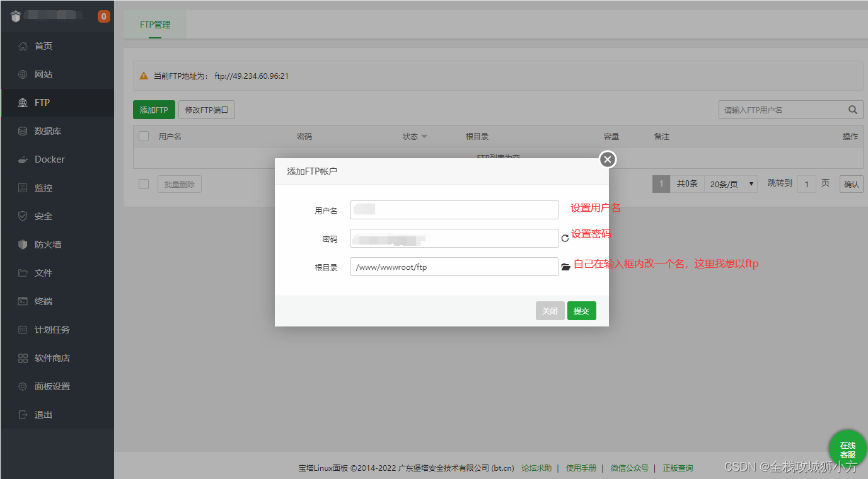Viewport: 868px width, 479px height.
Task: Open the 20条/页 page size dropdown
Action: (x=731, y=184)
